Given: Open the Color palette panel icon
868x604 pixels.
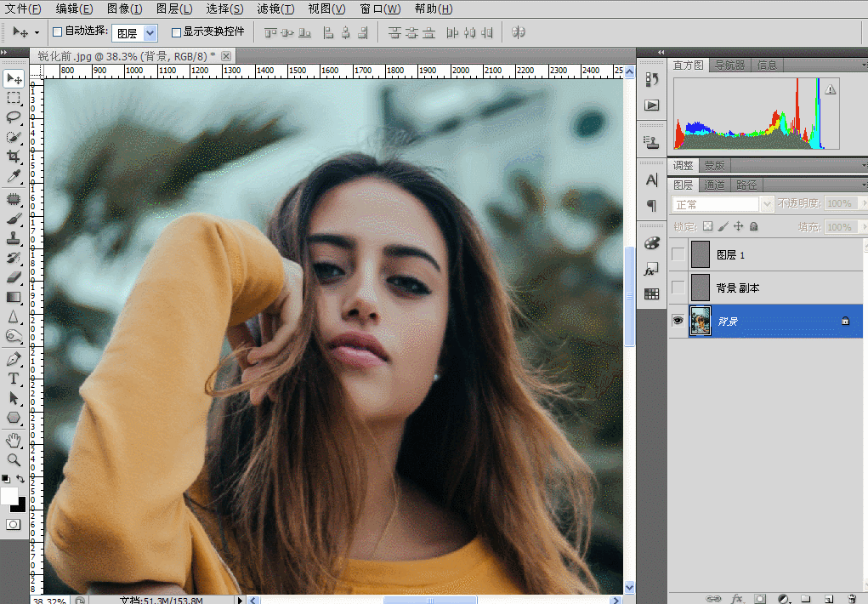Looking at the screenshot, I should 651,242.
